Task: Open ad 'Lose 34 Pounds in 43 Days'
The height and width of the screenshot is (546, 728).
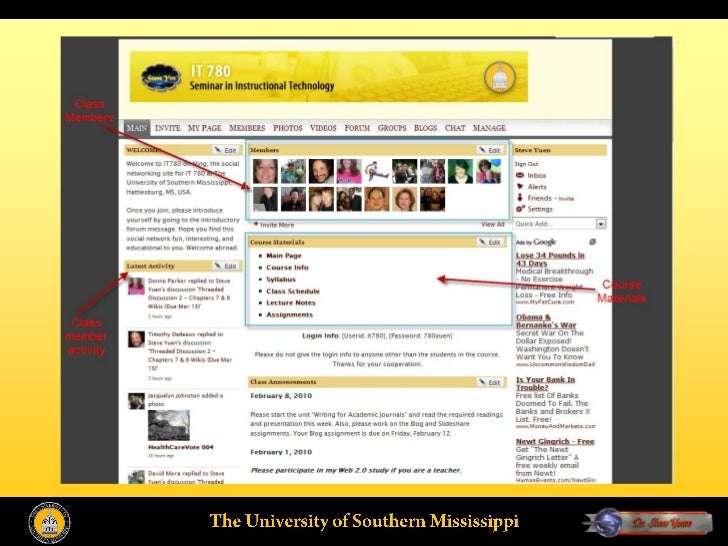Action: coord(550,259)
